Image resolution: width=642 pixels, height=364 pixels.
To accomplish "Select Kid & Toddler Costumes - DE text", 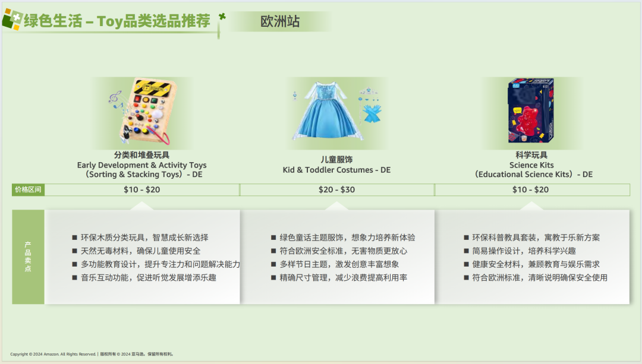I will tap(336, 170).
